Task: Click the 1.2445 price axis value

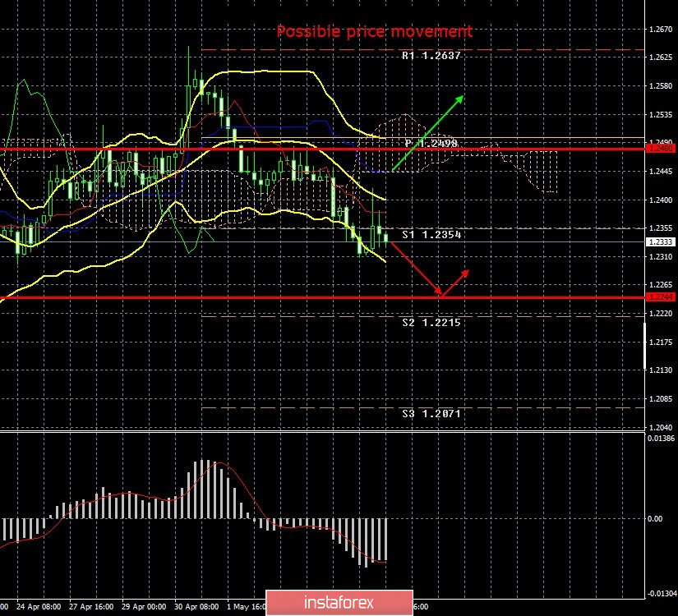Action: tap(661, 172)
